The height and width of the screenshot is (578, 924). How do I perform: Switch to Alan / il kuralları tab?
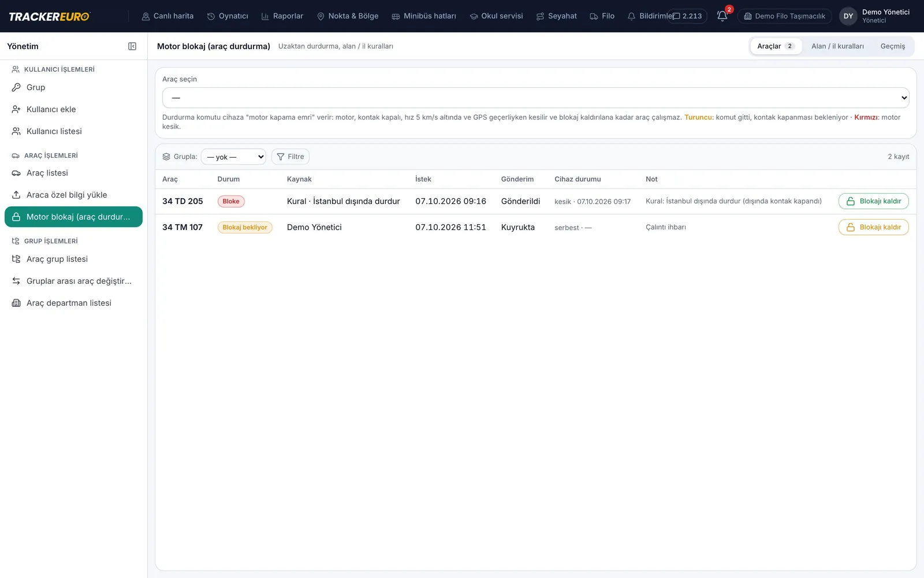pyautogui.click(x=837, y=46)
